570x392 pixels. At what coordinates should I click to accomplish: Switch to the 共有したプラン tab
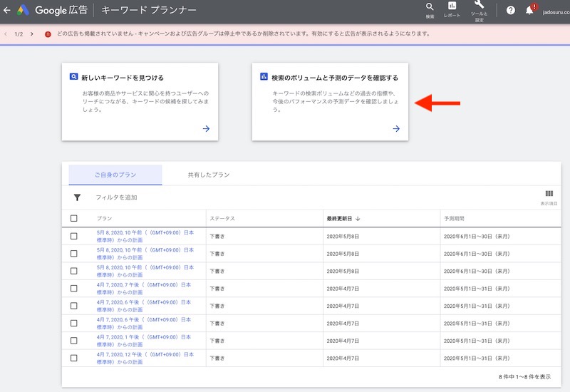(208, 175)
